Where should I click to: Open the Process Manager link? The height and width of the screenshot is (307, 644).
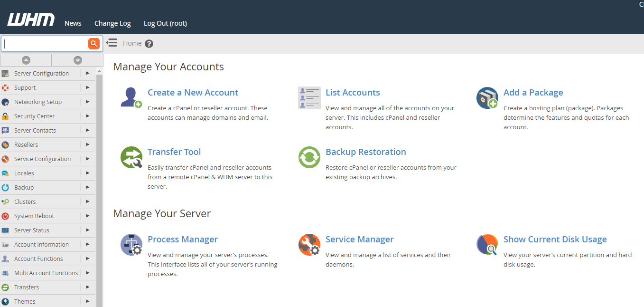(183, 240)
